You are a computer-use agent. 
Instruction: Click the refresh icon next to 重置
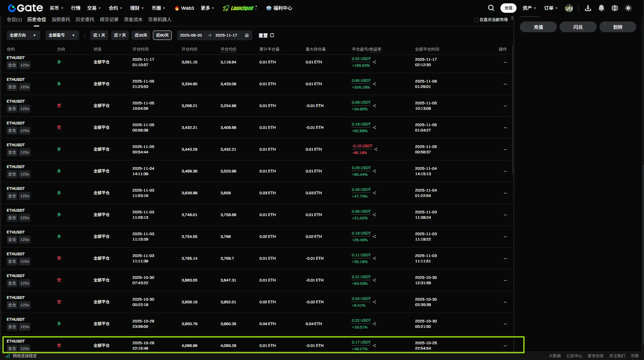click(272, 35)
